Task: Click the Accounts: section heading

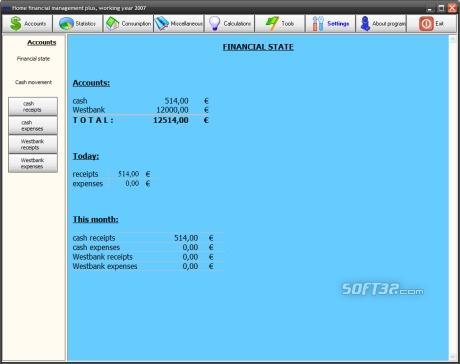Action: 91,83
